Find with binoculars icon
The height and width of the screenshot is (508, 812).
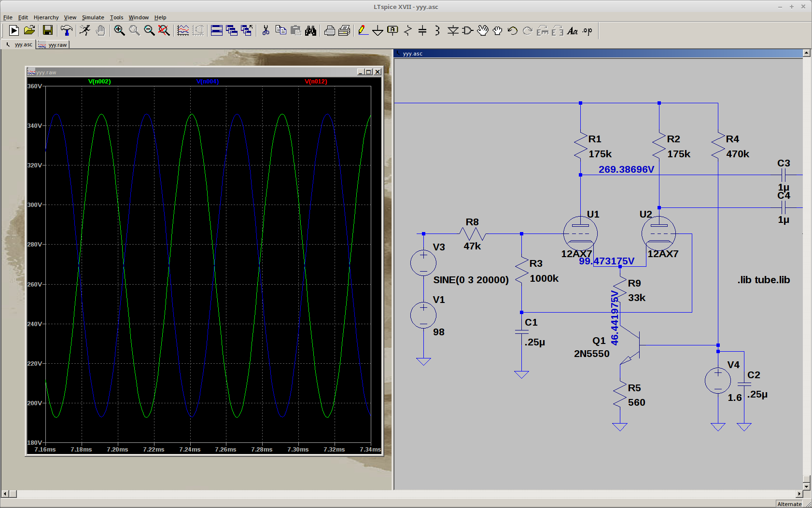coord(310,30)
